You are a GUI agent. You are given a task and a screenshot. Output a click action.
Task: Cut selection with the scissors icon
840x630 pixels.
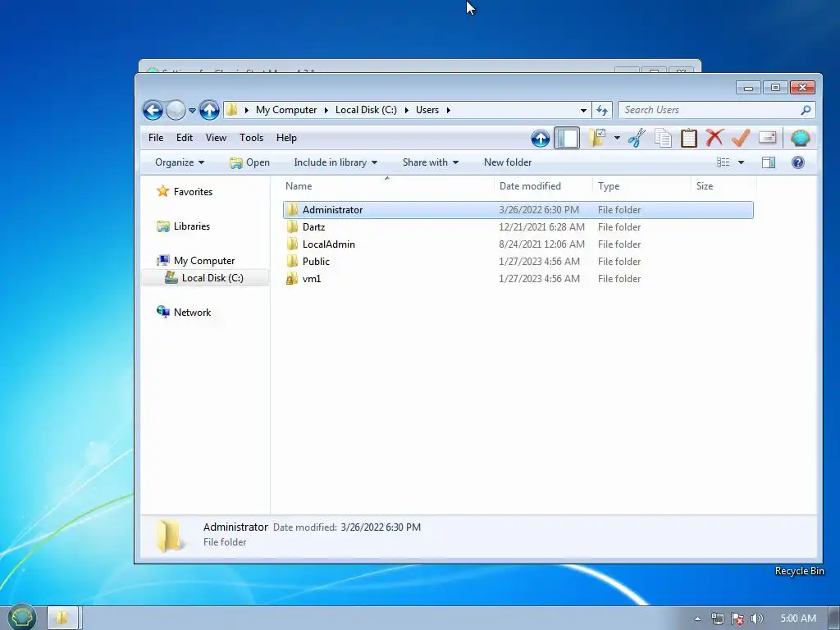click(636, 138)
